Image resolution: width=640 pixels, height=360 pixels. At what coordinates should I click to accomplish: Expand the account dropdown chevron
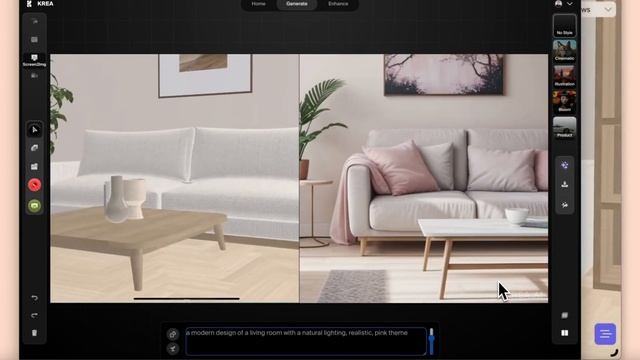click(x=570, y=4)
